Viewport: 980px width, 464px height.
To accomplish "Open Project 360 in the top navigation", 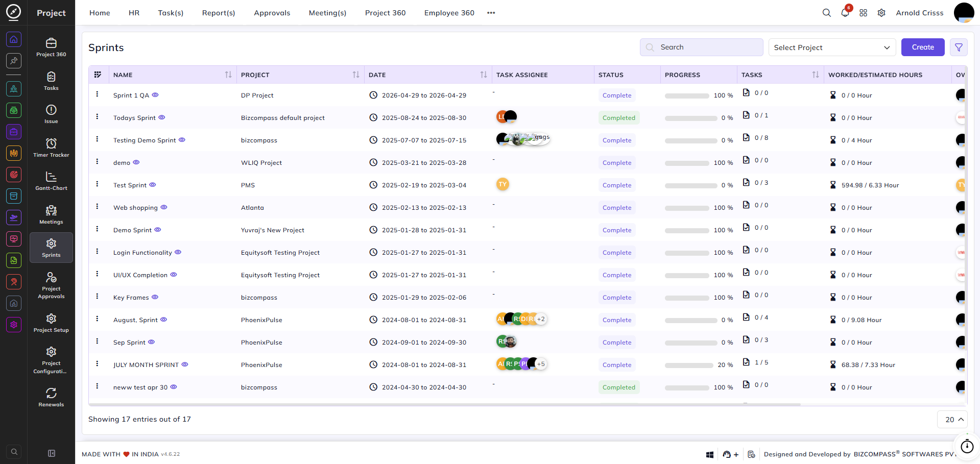I will point(385,13).
